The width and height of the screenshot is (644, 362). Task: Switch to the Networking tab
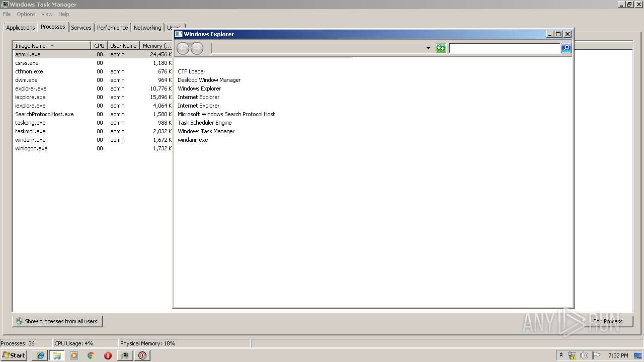pyautogui.click(x=147, y=28)
